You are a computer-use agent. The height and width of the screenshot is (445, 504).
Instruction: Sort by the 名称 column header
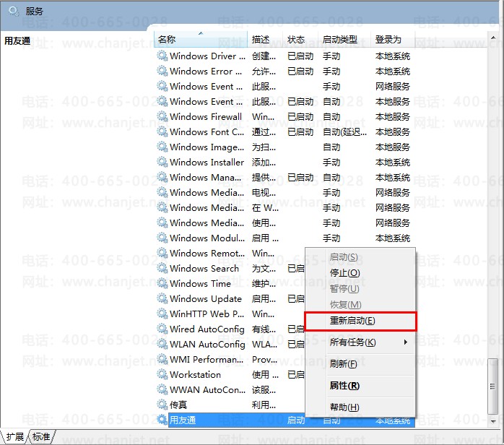(x=201, y=40)
